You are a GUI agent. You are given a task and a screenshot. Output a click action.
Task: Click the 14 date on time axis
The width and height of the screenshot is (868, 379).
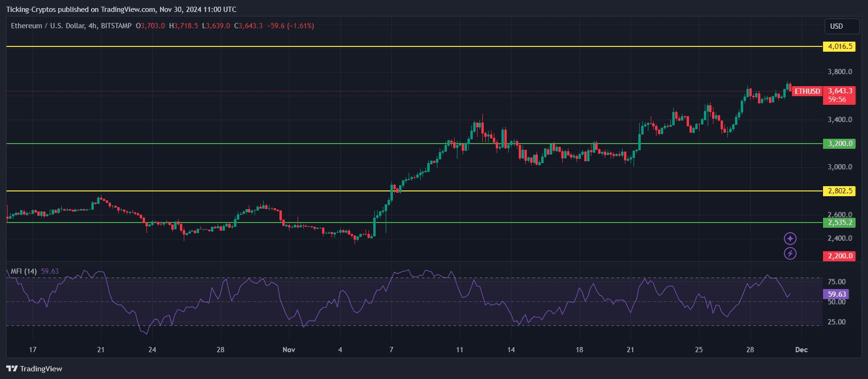(511, 350)
